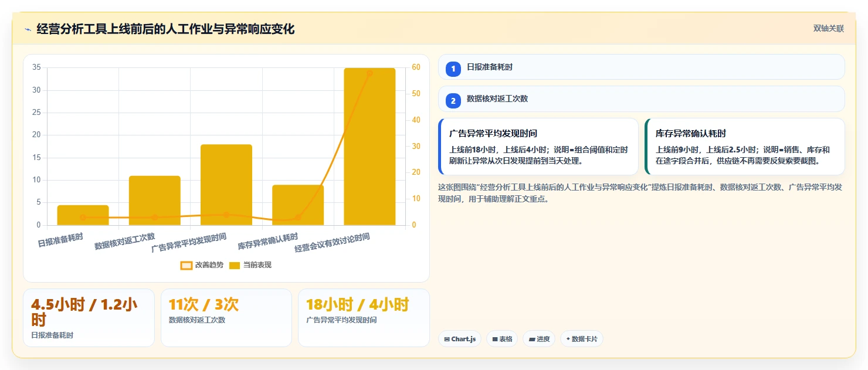Toggle the 改善趋势 legend item

tap(202, 265)
